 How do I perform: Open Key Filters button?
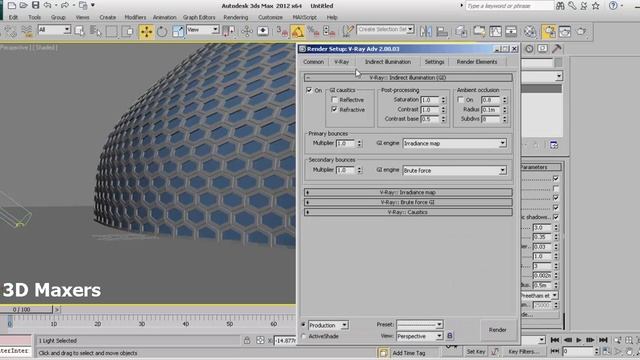pos(524,351)
